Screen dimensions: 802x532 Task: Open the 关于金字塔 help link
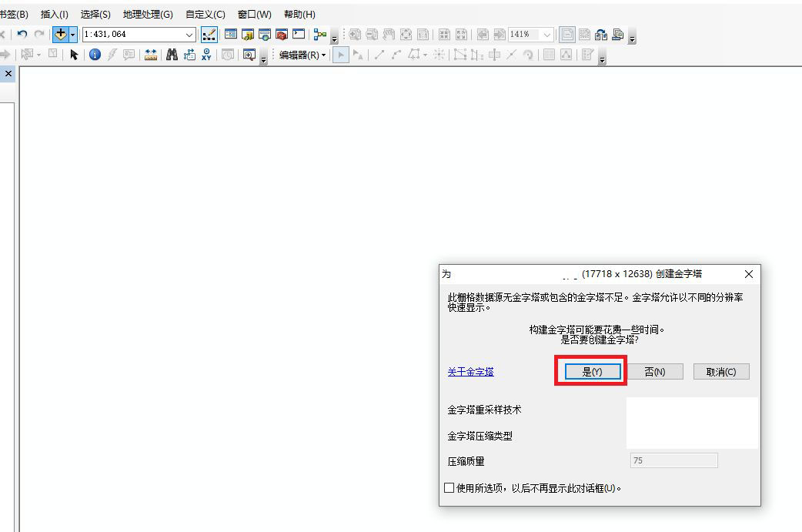pyautogui.click(x=470, y=372)
